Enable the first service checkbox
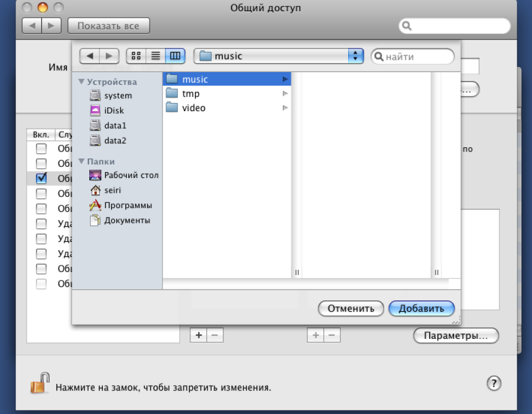The width and height of the screenshot is (532, 414). click(x=41, y=148)
